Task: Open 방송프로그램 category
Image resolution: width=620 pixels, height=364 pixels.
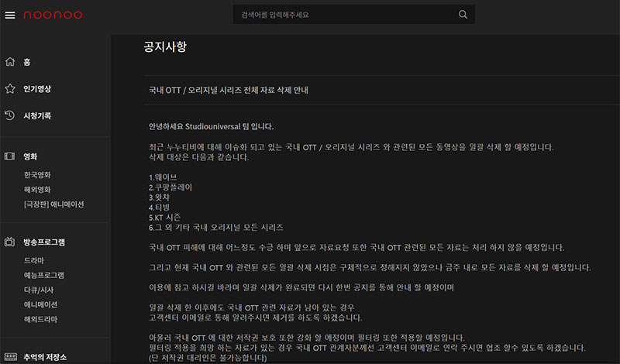Action: pos(44,242)
